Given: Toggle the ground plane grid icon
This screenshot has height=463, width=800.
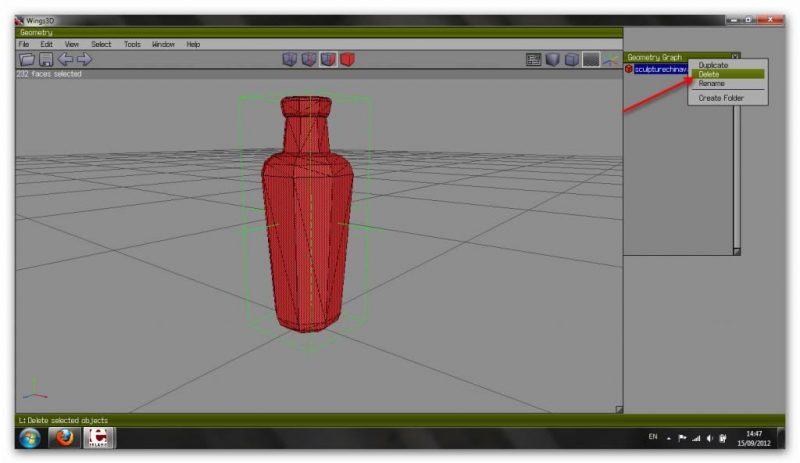Looking at the screenshot, I should (591, 60).
